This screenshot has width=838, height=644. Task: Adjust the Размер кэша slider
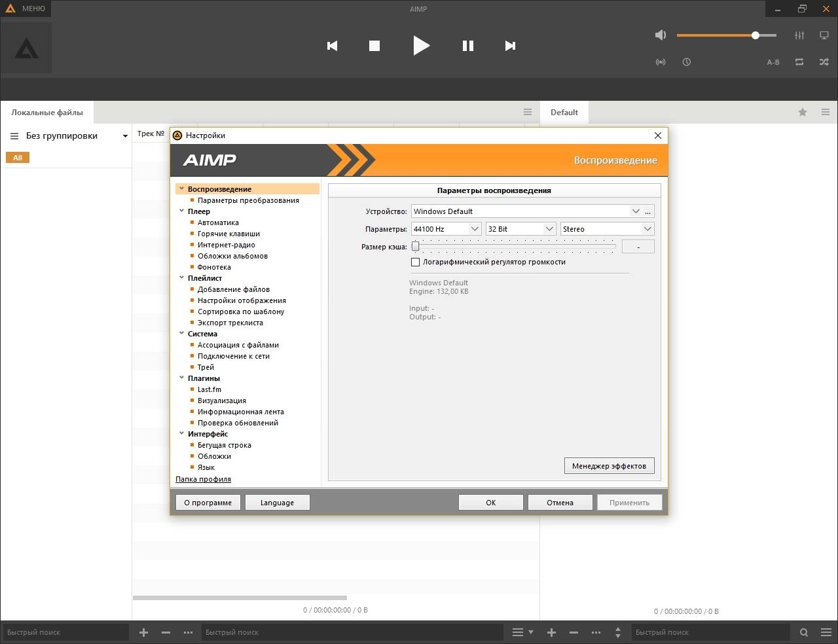coord(514,247)
